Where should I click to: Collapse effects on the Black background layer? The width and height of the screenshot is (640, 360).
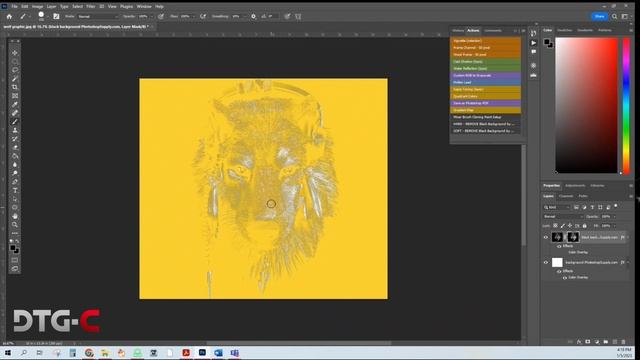(628, 237)
